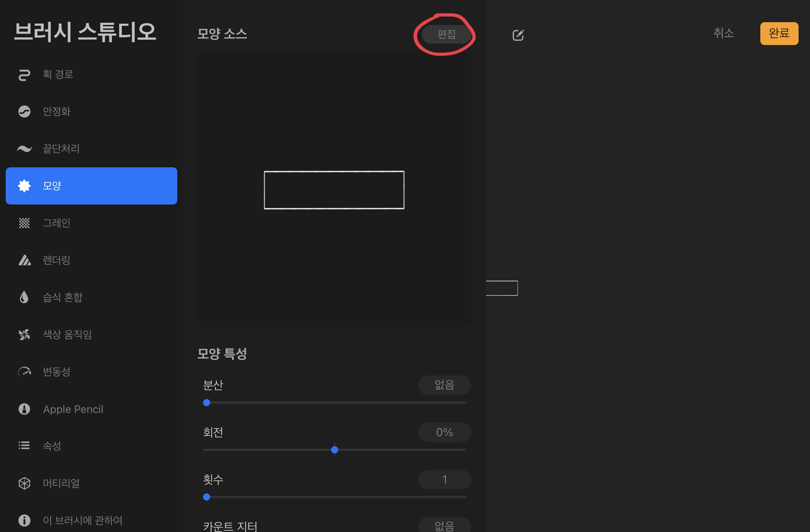Click the orange done (완료) button
Screen dimensions: 810x532
[x=779, y=33]
